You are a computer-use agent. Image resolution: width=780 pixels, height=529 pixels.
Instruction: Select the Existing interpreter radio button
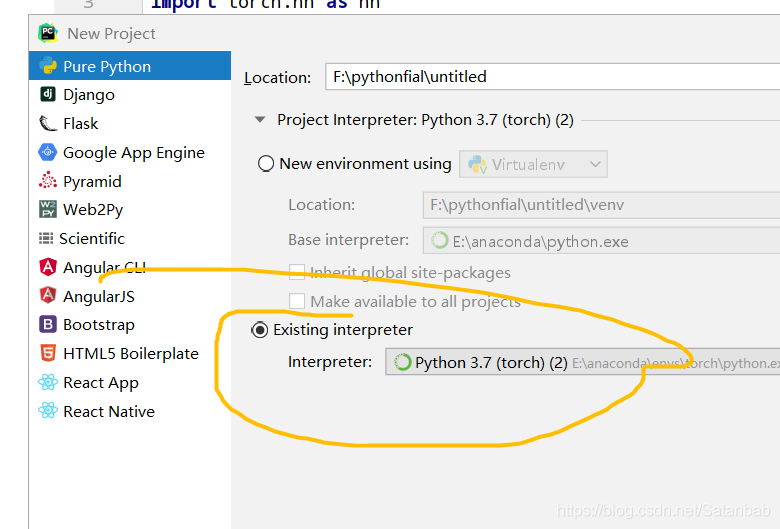pos(260,329)
